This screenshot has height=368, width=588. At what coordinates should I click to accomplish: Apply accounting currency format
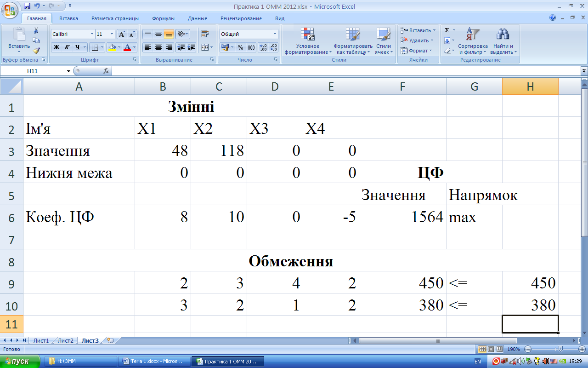click(225, 47)
